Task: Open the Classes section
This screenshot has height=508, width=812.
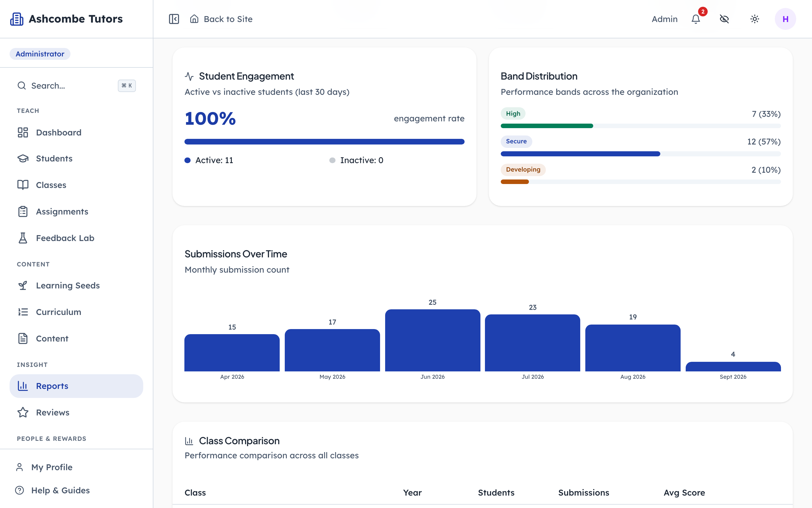Action: tap(76, 185)
